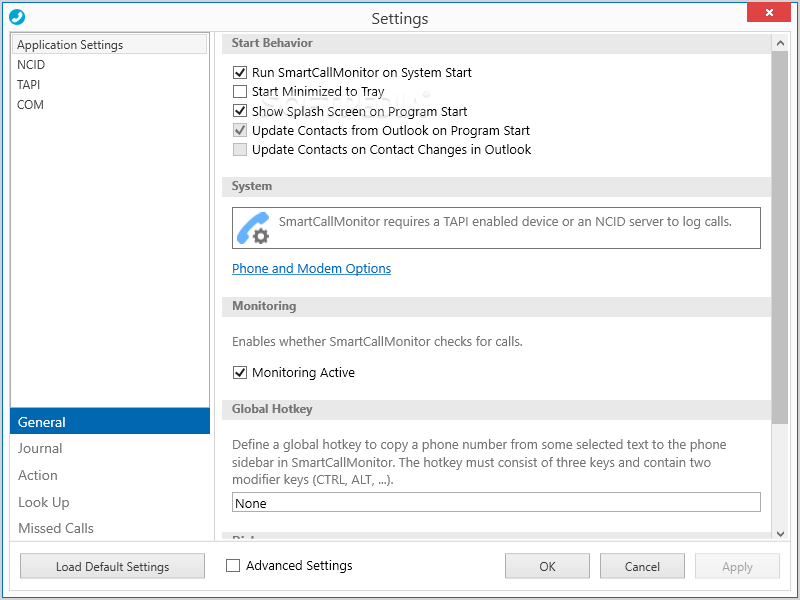Screen dimensions: 800x600
Task: Click the vertical scrollbar thumb
Action: (780, 237)
